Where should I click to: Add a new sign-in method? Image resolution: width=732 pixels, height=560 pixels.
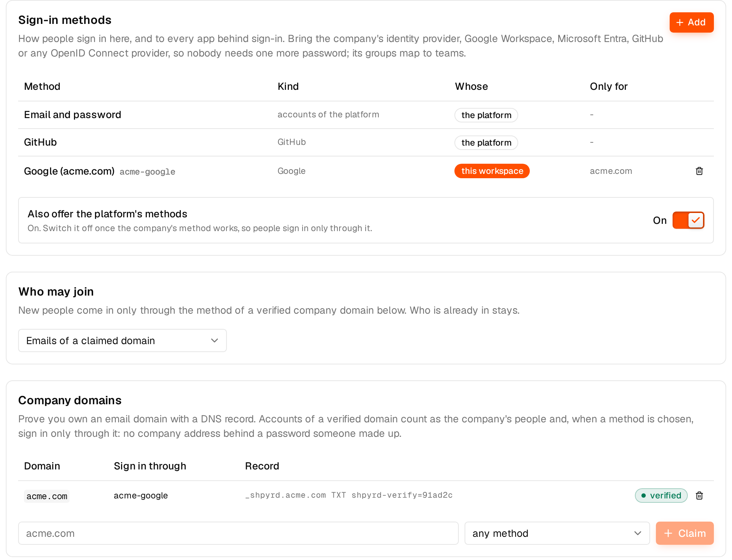coord(691,22)
